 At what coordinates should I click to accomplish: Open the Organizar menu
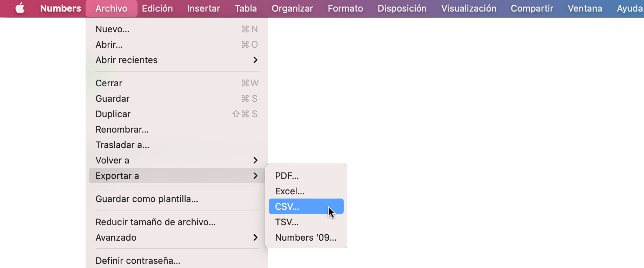click(x=292, y=8)
